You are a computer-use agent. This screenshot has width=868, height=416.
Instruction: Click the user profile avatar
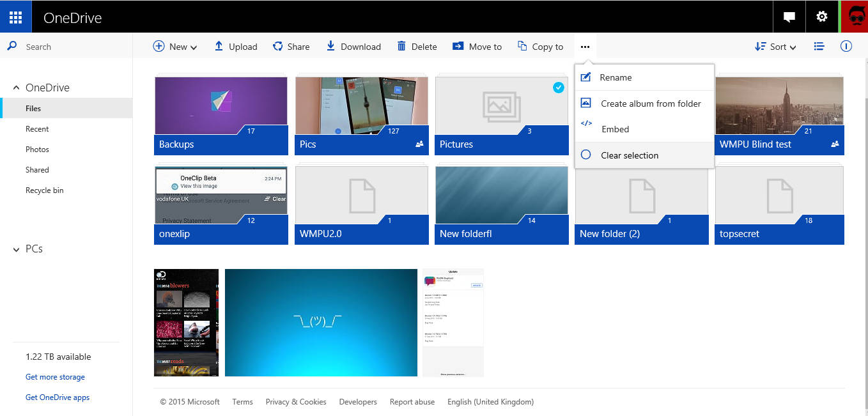[855, 17]
